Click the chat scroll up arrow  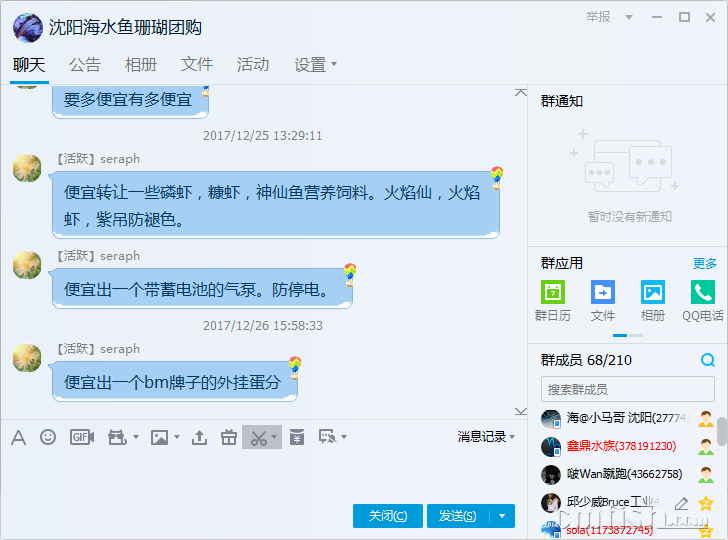[x=521, y=92]
